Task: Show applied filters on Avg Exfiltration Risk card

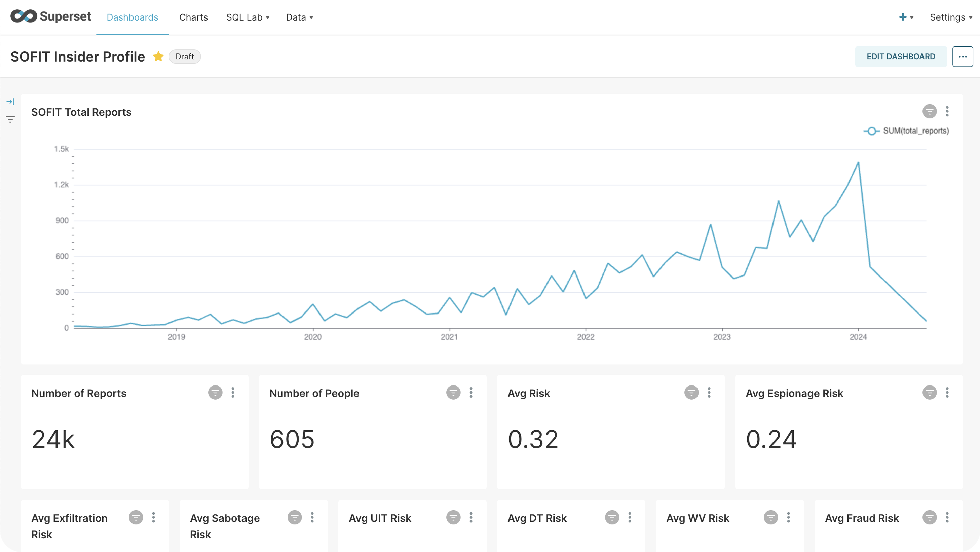Action: click(136, 517)
